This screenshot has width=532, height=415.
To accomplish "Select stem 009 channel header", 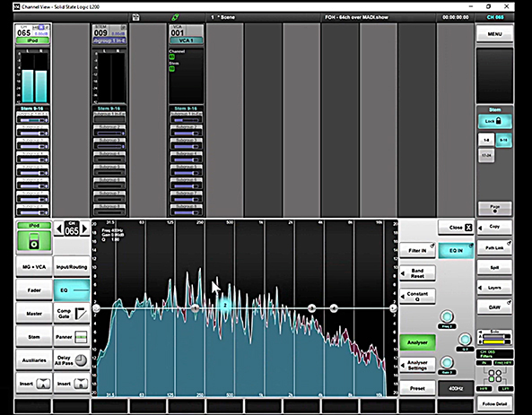I will click(x=109, y=34).
